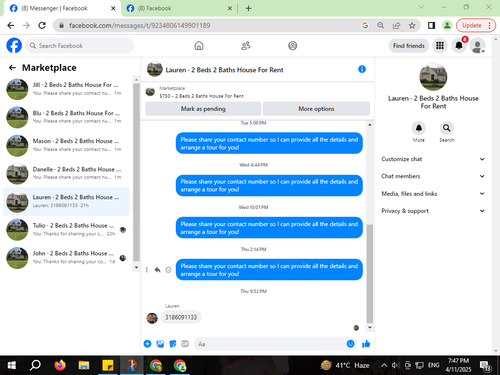This screenshot has width=500, height=375.
Task: React to the last blue message
Action: tap(168, 270)
